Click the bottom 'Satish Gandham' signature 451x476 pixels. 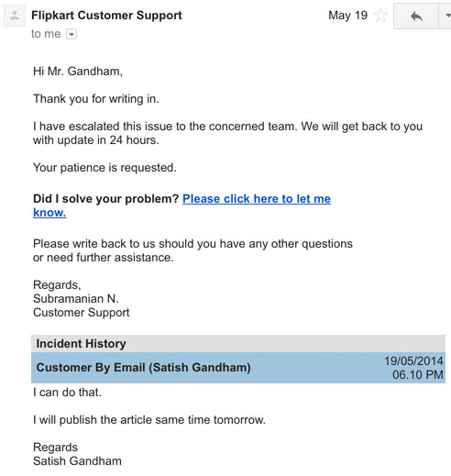click(x=77, y=460)
